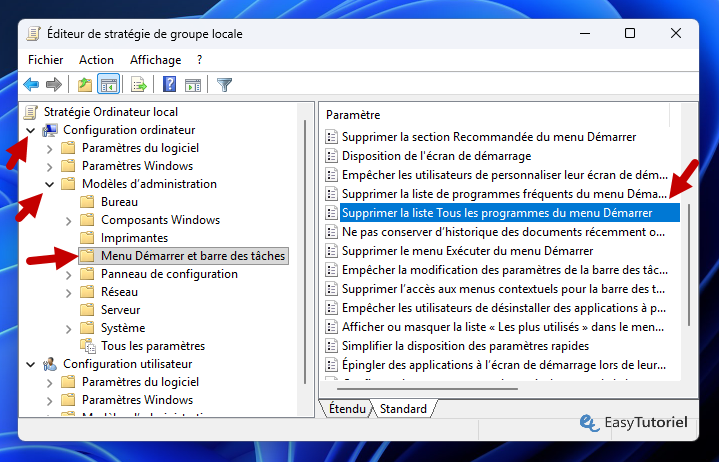Image resolution: width=719 pixels, height=462 pixels.
Task: Click the Configuration ordinateur computer icon
Action: coord(50,130)
